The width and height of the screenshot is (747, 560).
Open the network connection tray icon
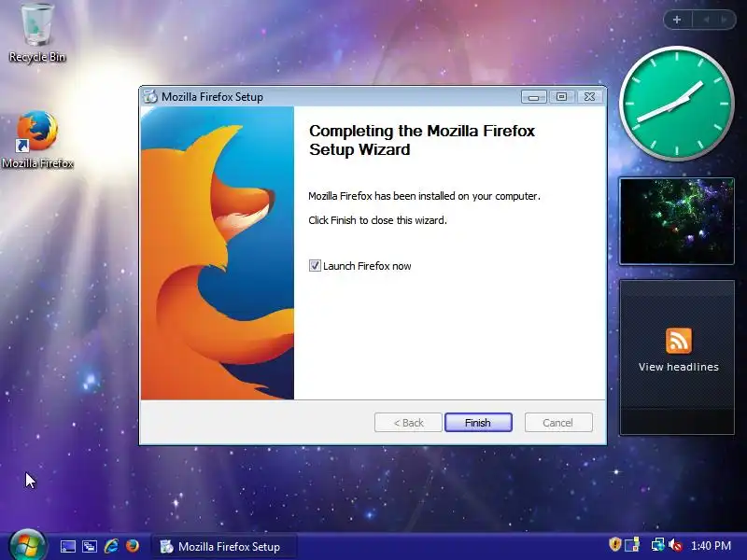pyautogui.click(x=657, y=545)
